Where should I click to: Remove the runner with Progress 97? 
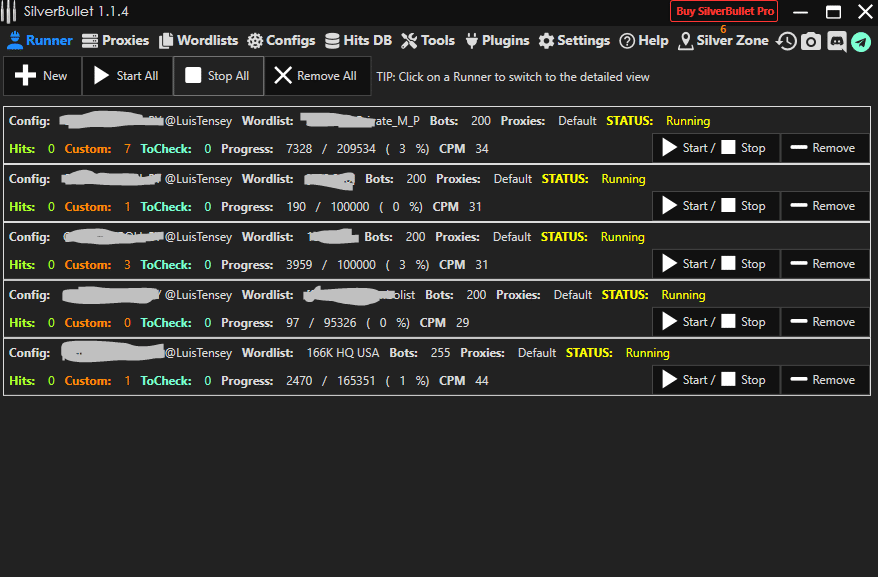[825, 322]
